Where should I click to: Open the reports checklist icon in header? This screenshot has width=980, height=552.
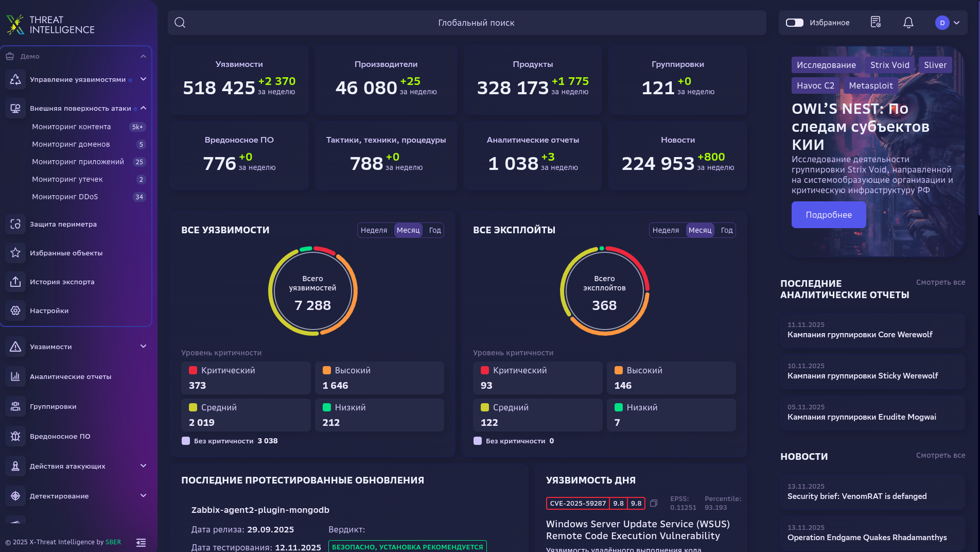pyautogui.click(x=876, y=22)
